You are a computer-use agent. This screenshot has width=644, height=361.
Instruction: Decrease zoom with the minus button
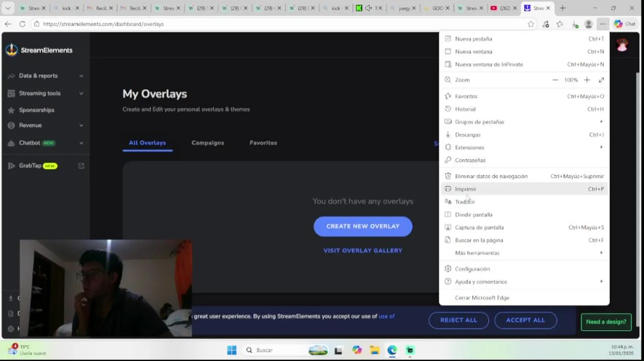pos(555,80)
